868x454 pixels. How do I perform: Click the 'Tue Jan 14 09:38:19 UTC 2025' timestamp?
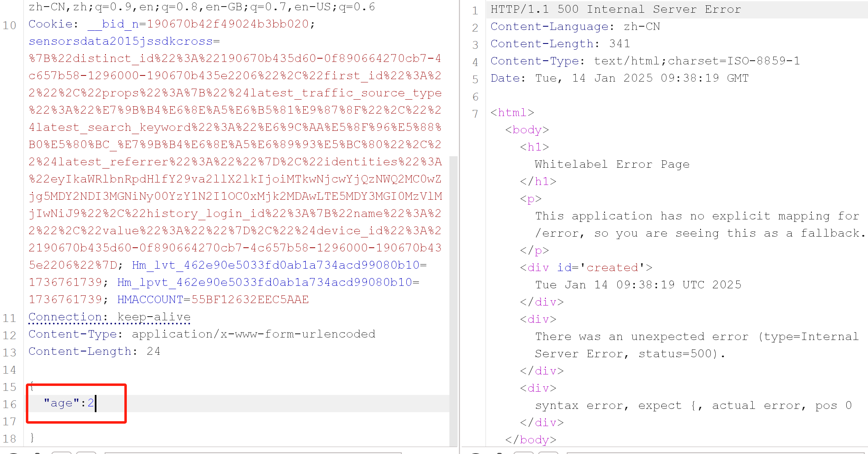tap(638, 285)
